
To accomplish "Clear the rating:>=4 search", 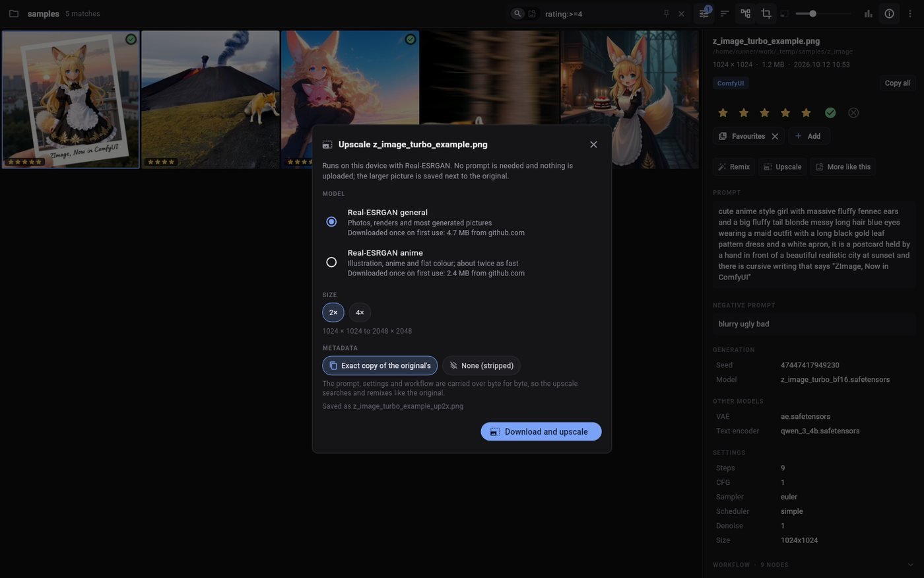I will coord(682,13).
